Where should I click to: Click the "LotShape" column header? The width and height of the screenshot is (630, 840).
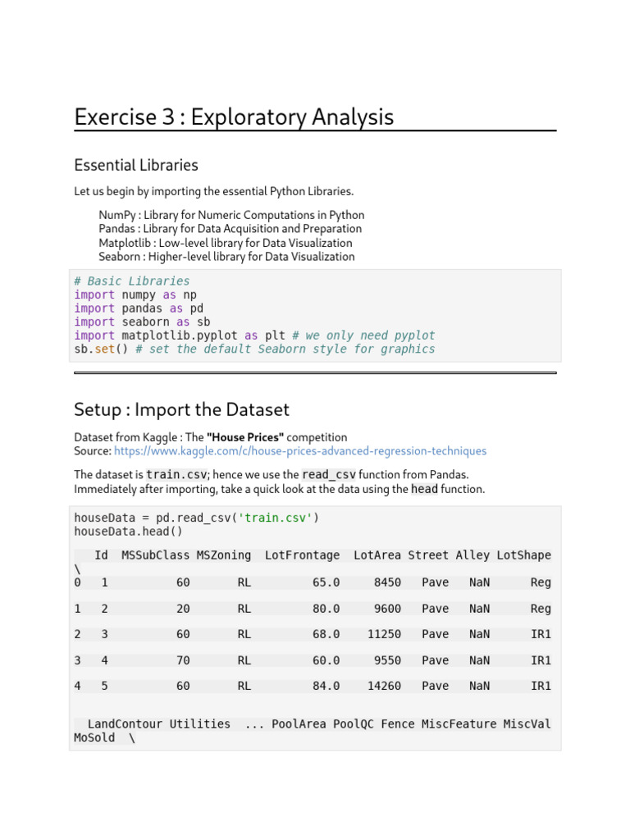pos(523,555)
